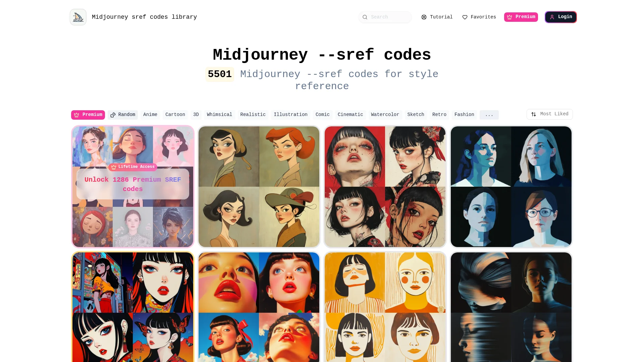Click the sailboat logo icon
644x362 pixels.
[x=78, y=17]
